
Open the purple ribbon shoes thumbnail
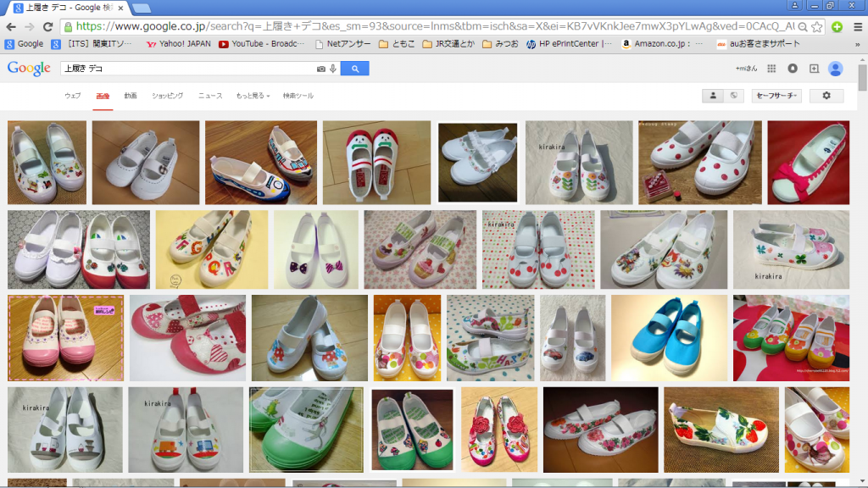point(316,250)
